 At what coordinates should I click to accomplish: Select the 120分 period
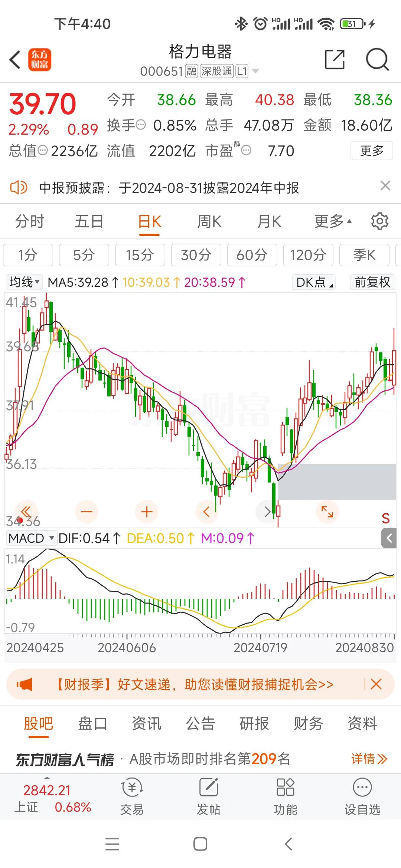(x=308, y=255)
